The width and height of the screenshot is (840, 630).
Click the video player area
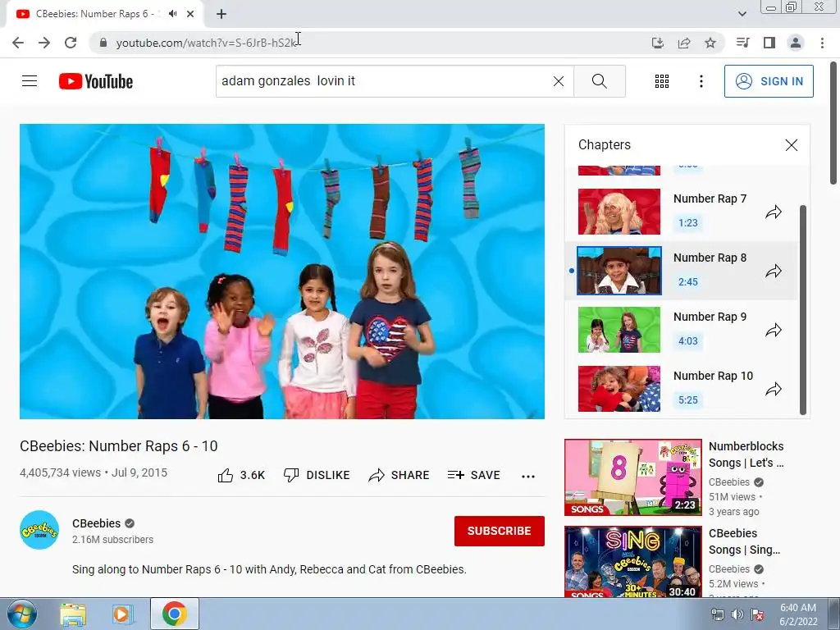(282, 271)
